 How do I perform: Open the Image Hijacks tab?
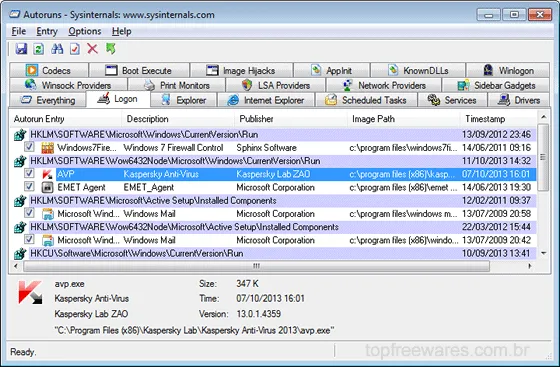pyautogui.click(x=241, y=70)
